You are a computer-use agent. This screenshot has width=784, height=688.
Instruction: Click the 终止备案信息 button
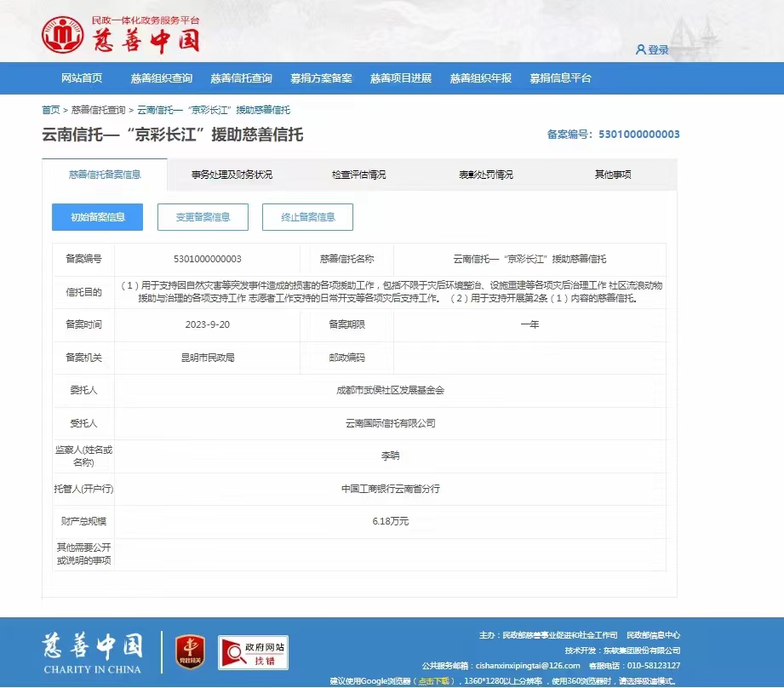(x=307, y=217)
